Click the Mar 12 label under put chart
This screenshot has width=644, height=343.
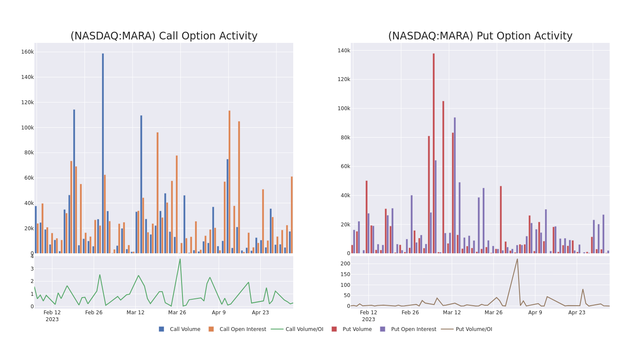(452, 313)
